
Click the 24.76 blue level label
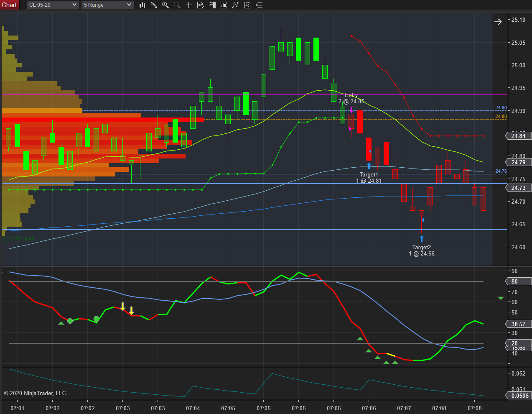point(501,171)
